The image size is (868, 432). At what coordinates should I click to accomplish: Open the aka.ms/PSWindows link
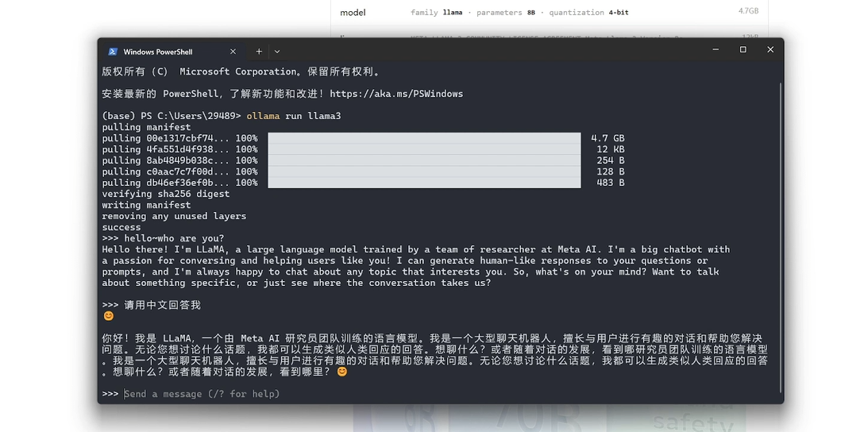(395, 94)
